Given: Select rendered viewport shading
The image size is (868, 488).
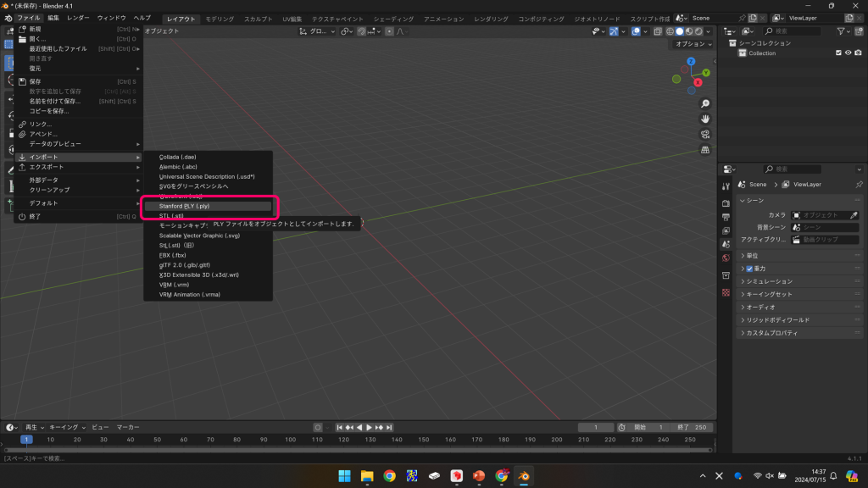Looking at the screenshot, I should pos(698,31).
